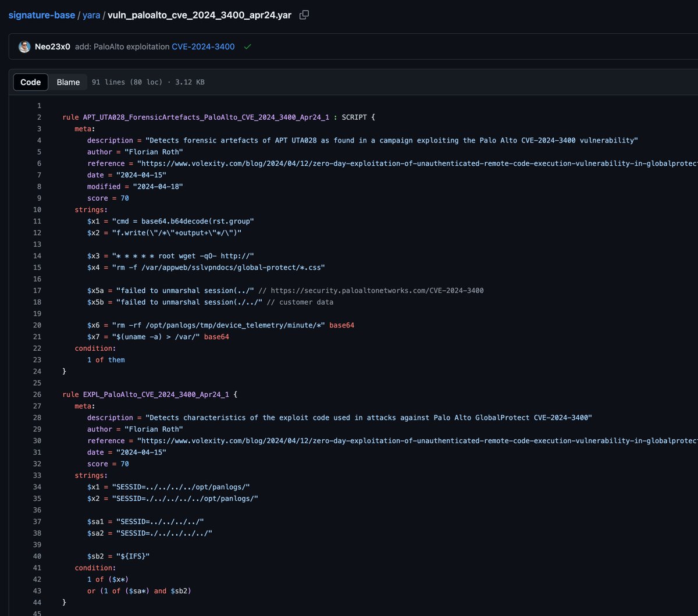This screenshot has width=698, height=616.
Task: Select the '1 of ($x*)' condition line
Action: (108, 579)
